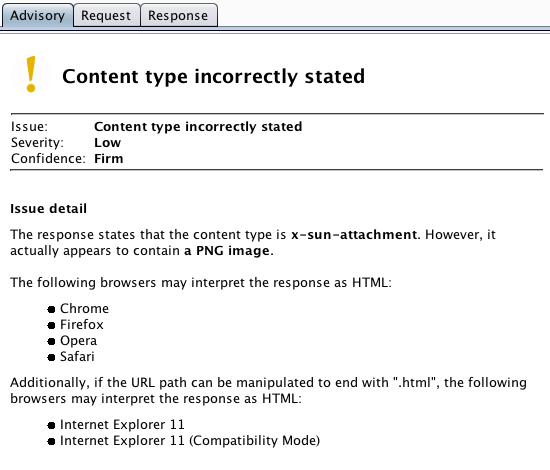
Task: Click the Chrome list item
Action: [84, 309]
